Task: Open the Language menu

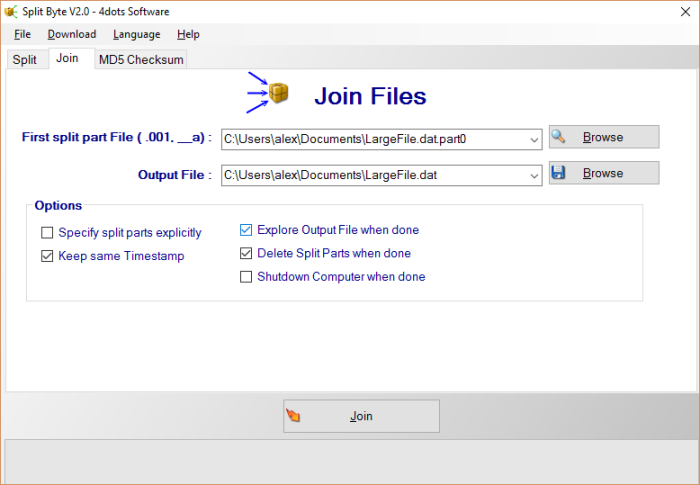Action: click(136, 34)
